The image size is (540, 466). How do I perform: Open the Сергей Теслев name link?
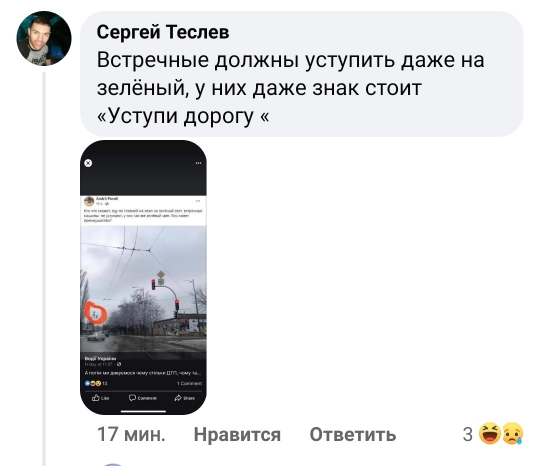click(163, 32)
